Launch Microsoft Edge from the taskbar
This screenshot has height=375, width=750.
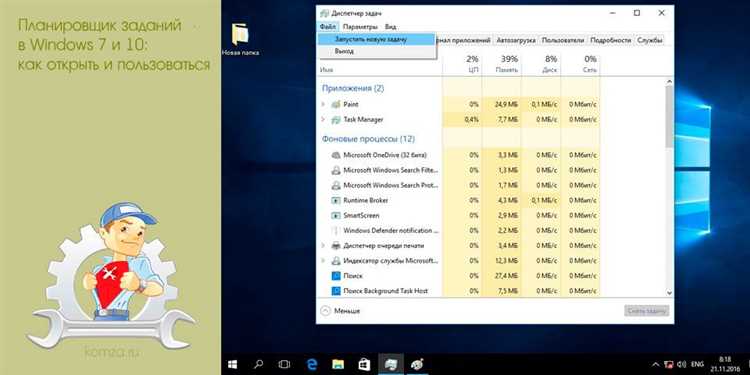click(x=313, y=364)
